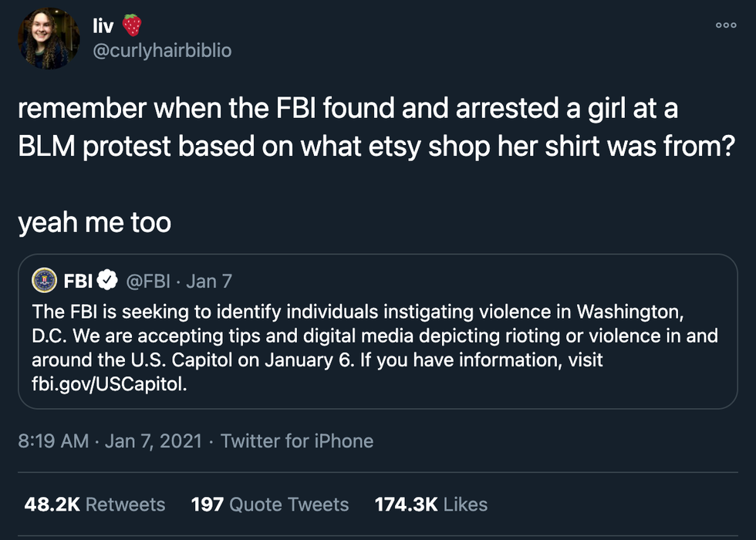View the 197 Quote Tweets

pyautogui.click(x=269, y=505)
